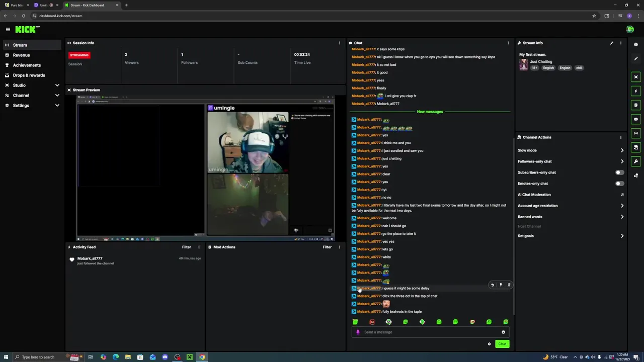Open Channel Actions three-dot menu
This screenshot has width=644, height=362.
[620, 137]
